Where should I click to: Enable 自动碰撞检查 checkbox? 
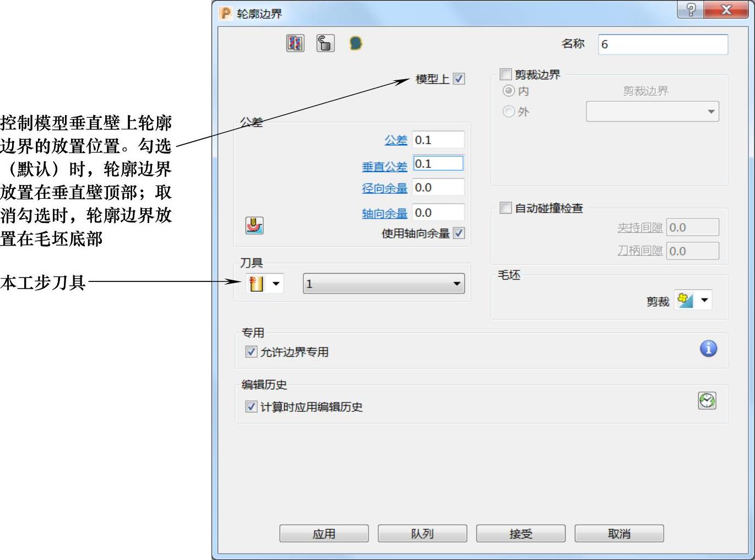(506, 208)
